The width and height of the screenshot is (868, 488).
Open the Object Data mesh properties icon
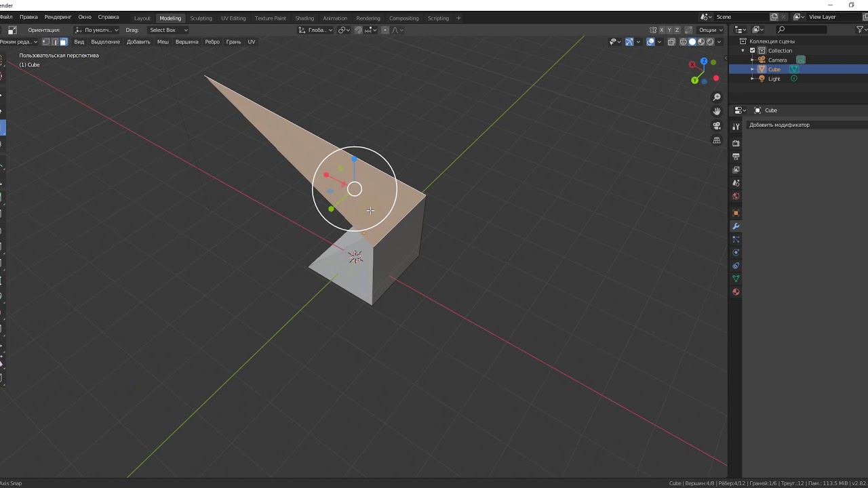point(736,279)
